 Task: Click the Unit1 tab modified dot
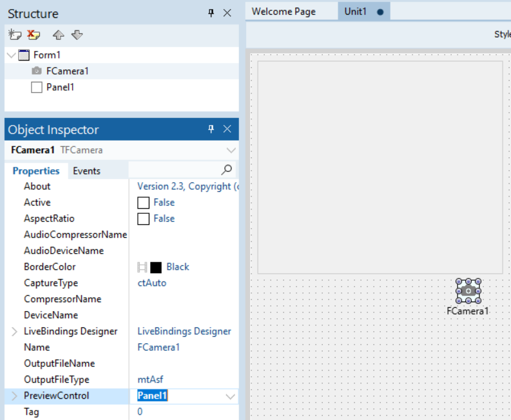coord(380,12)
